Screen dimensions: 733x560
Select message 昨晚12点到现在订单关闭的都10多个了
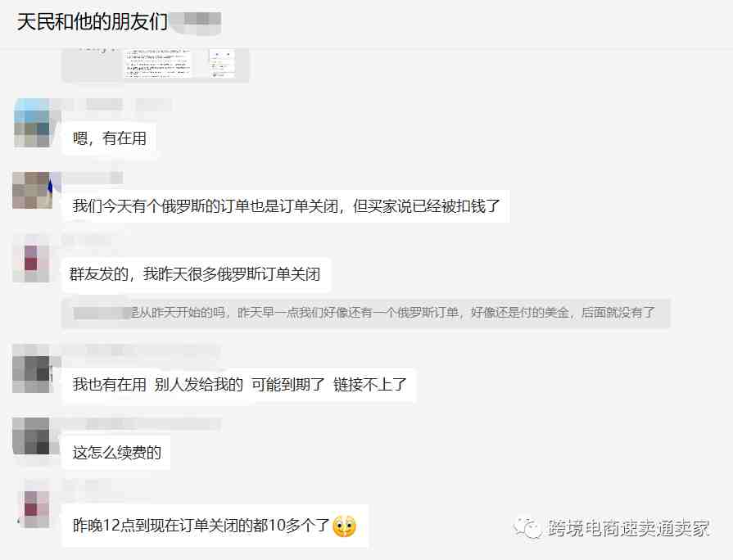point(215,526)
